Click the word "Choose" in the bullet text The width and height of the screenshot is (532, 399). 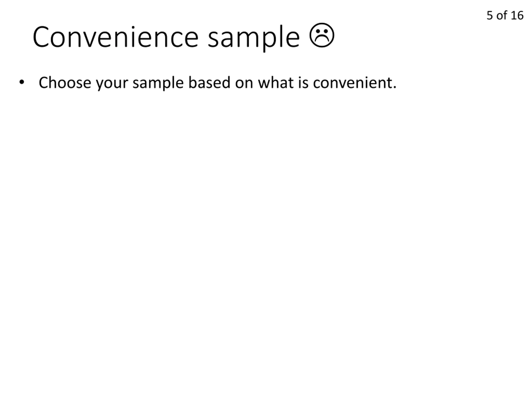point(65,83)
